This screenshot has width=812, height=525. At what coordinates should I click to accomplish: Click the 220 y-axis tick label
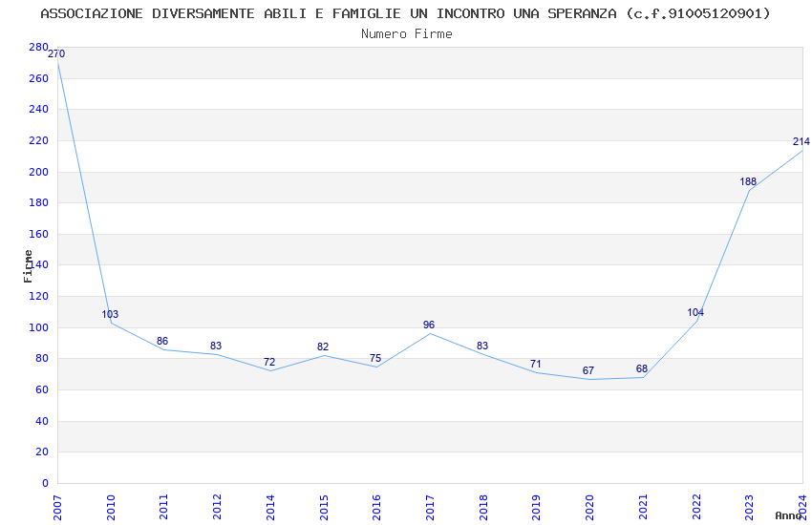click(38, 140)
